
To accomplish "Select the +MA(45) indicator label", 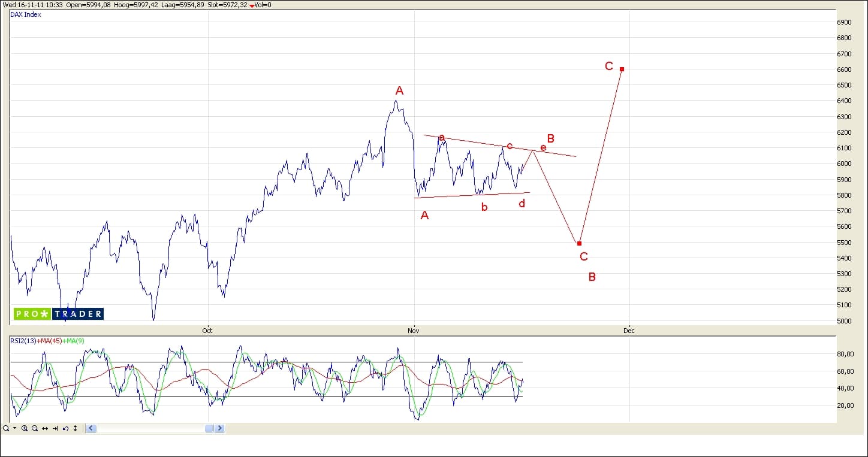I will coord(49,341).
